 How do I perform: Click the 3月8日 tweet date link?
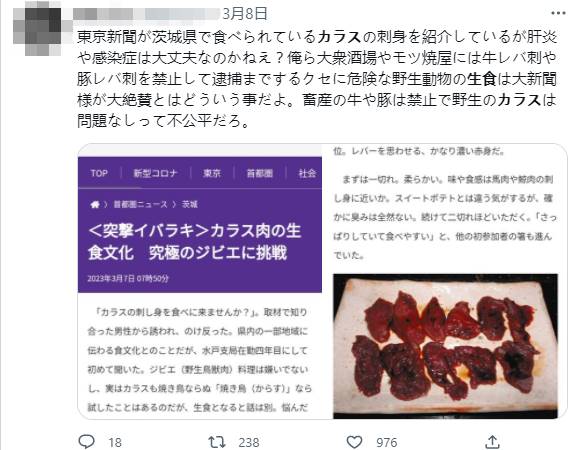click(245, 14)
